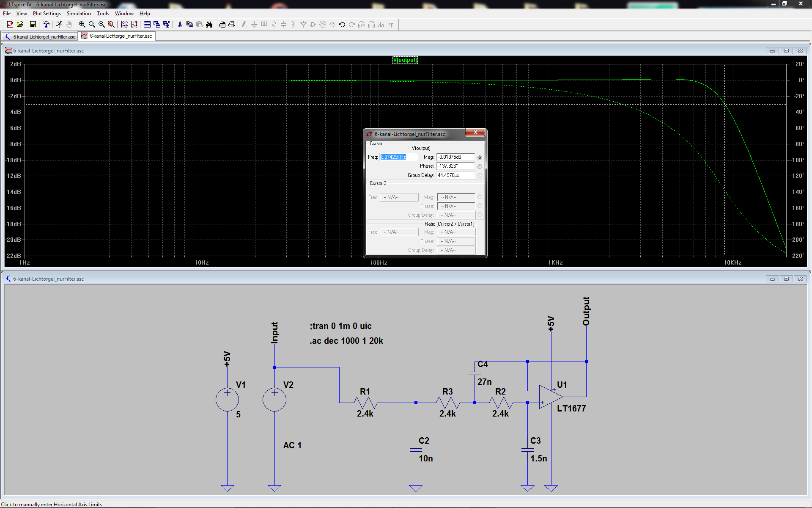The image size is (812, 508).
Task: Click the greyed Draw Wire pencil icon
Action: coord(245,25)
